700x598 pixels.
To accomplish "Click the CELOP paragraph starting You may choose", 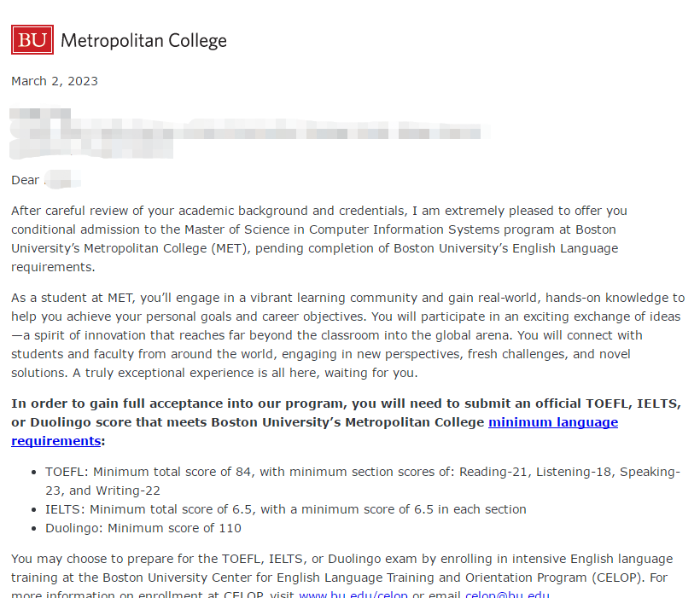I will coord(342,576).
